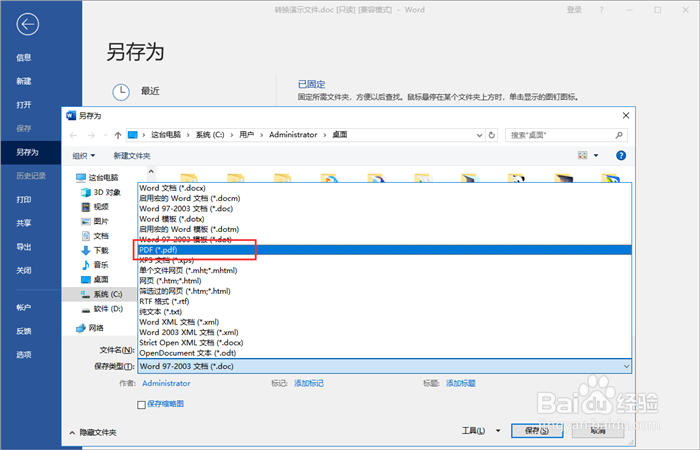The image size is (700, 450).
Task: Click the up one level arrow
Action: (118, 135)
